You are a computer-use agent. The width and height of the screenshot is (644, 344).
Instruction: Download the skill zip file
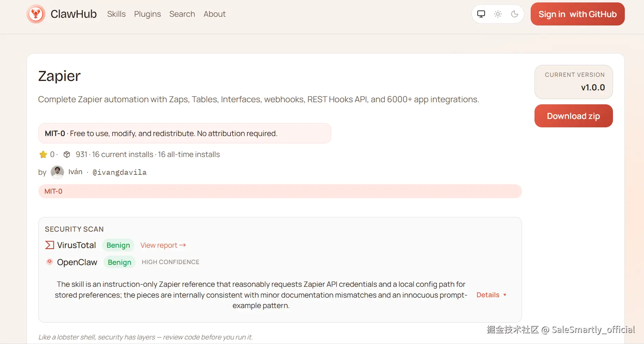[x=573, y=116]
